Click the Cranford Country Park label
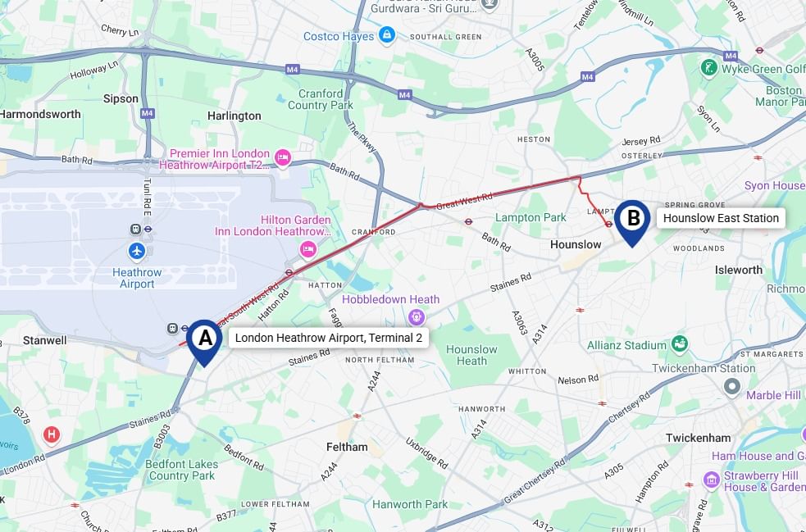This screenshot has height=532, width=806. [321, 99]
